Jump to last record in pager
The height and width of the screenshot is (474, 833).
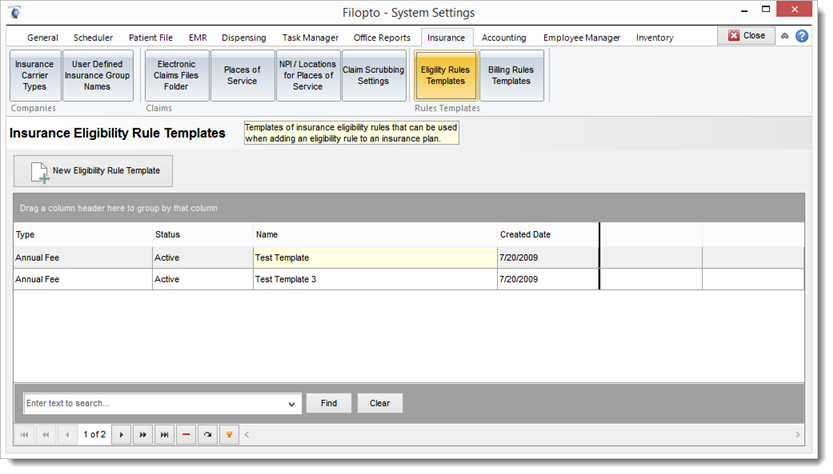[x=165, y=435]
